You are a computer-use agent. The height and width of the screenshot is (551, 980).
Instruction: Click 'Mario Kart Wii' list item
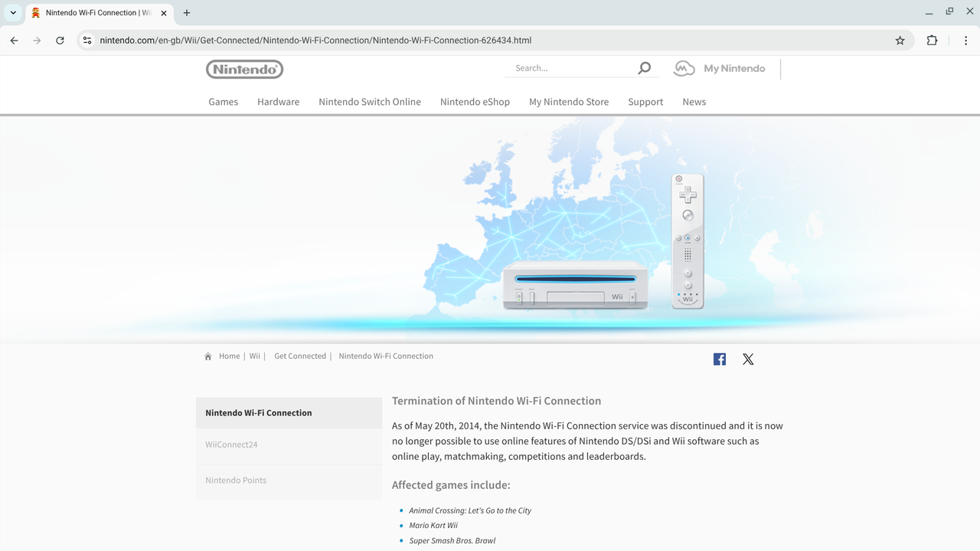(x=433, y=526)
